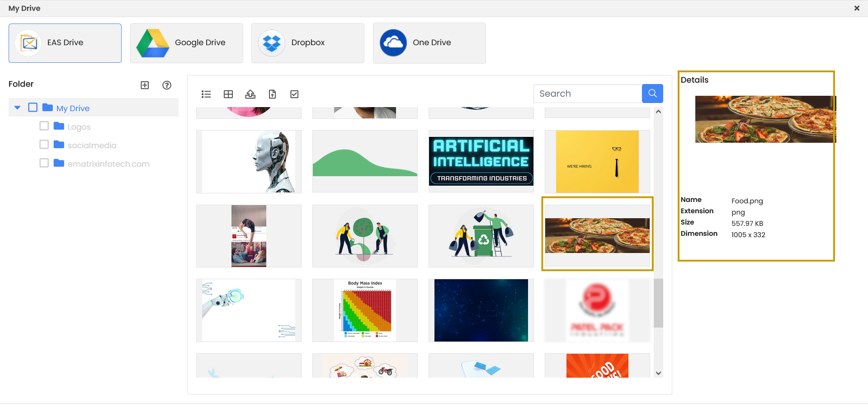868x417 pixels.
Task: Open folder help via question mark icon
Action: pyautogui.click(x=166, y=85)
